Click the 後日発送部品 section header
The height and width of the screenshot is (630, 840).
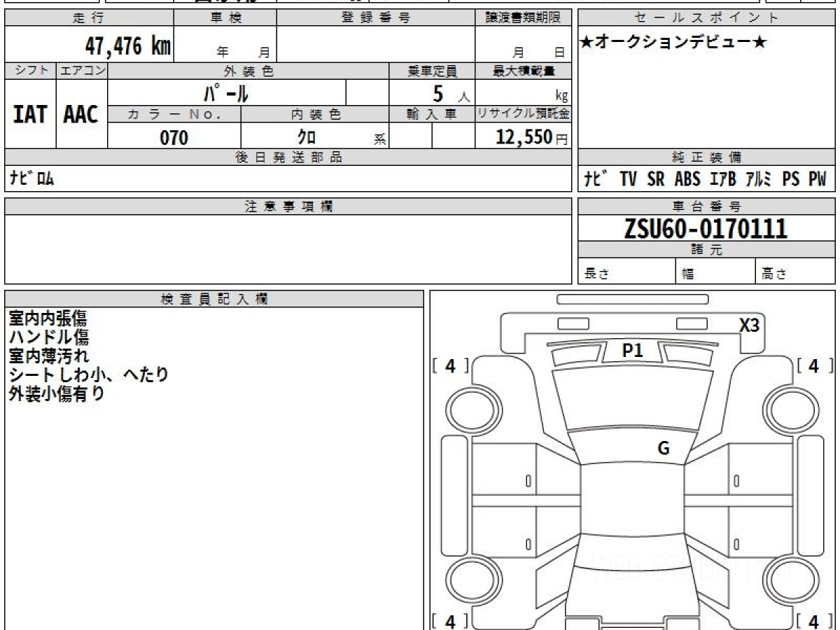tap(288, 157)
